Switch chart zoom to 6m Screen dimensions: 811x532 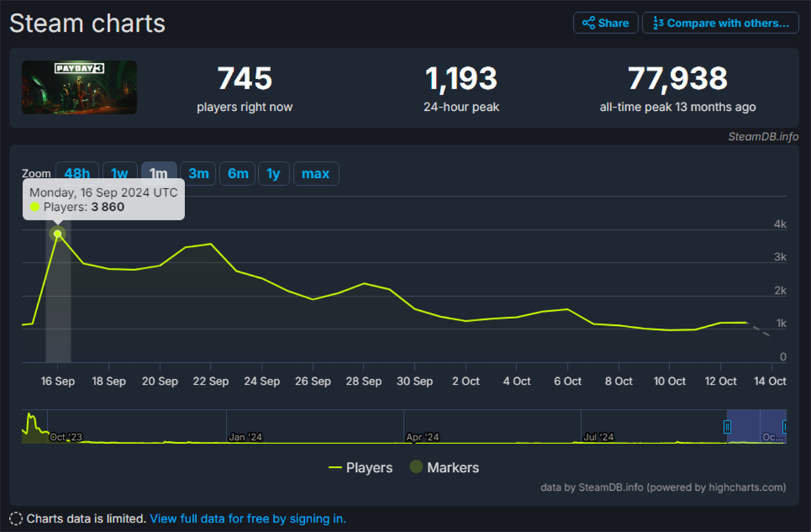[x=238, y=174]
